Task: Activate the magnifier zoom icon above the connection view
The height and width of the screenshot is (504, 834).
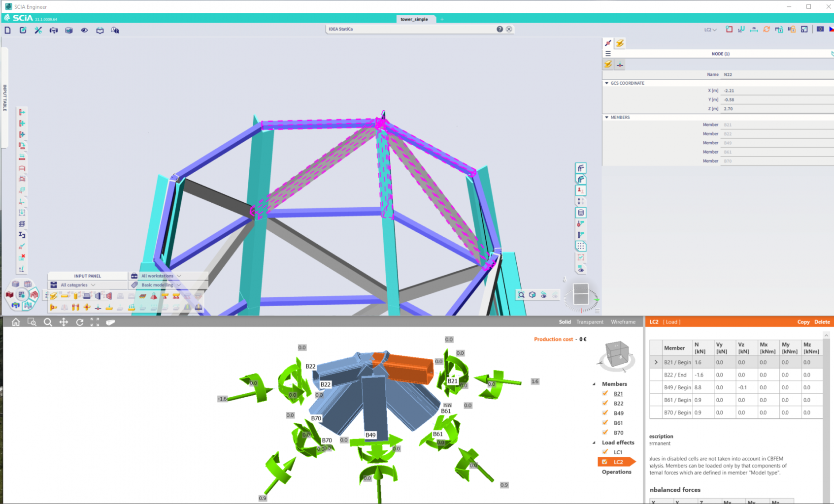Action: [x=48, y=322]
